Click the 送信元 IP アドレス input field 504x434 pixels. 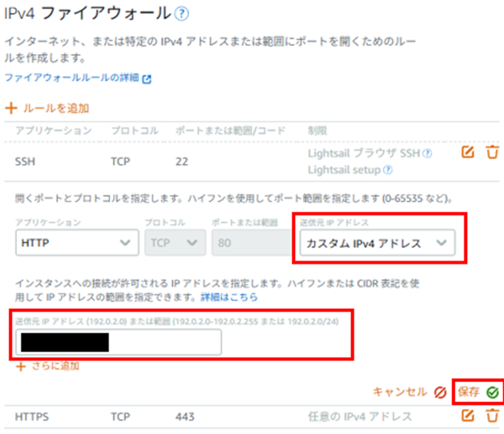pyautogui.click(x=118, y=342)
